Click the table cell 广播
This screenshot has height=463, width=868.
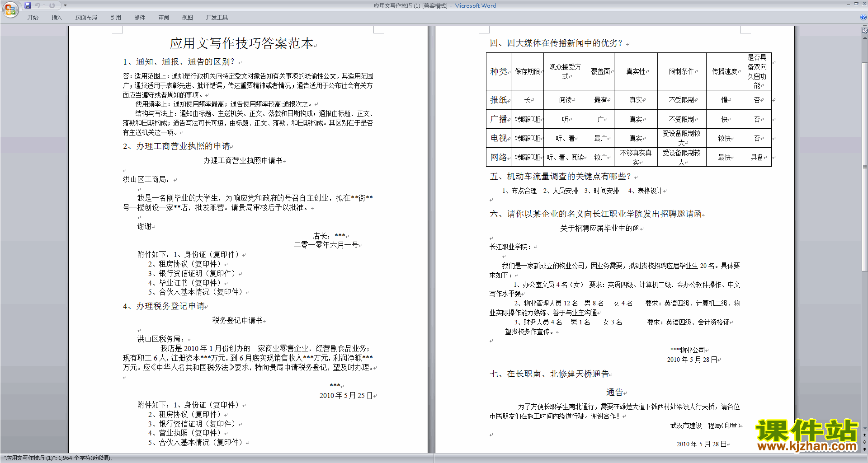point(499,119)
